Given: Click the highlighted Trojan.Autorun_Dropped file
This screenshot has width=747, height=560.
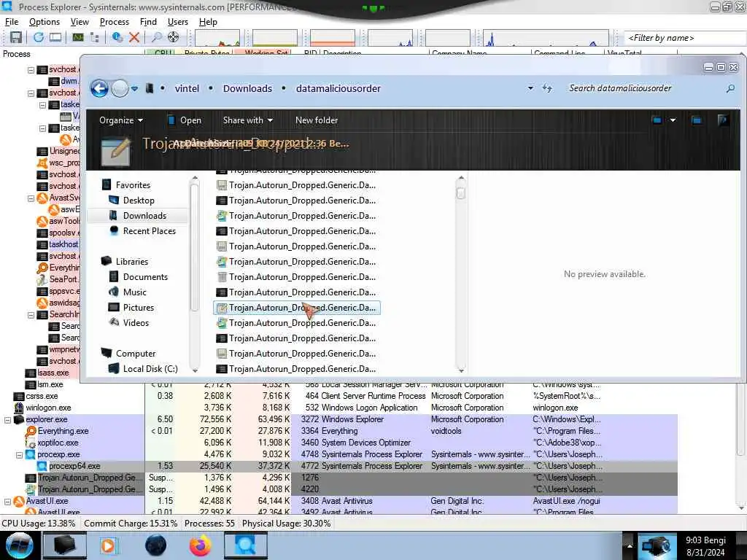Looking at the screenshot, I should point(296,308).
